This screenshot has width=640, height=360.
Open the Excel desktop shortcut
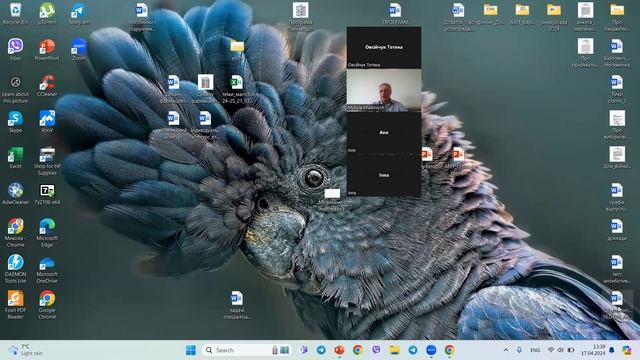click(15, 157)
